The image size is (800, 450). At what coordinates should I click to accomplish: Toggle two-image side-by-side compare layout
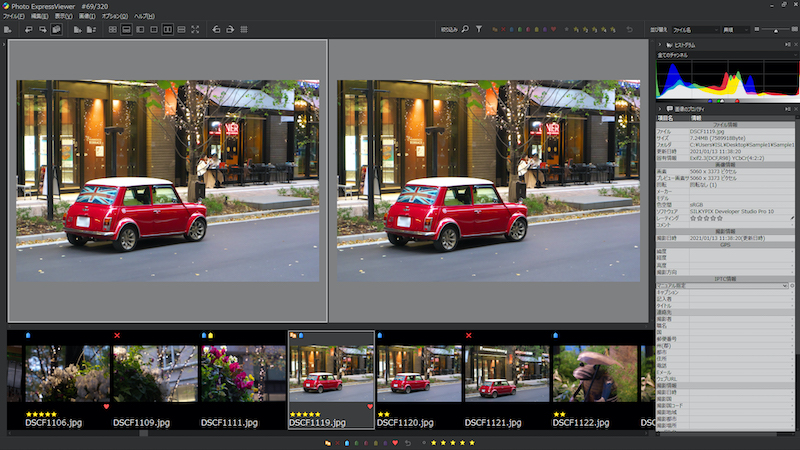coord(167,30)
